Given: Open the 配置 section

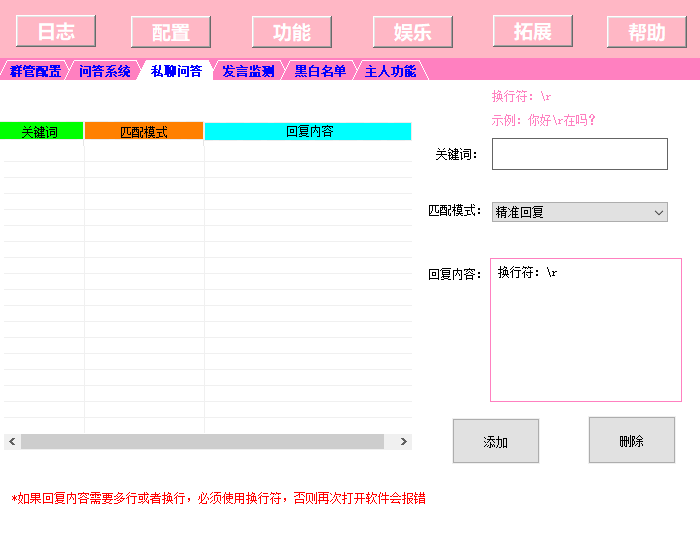Looking at the screenshot, I should [171, 32].
